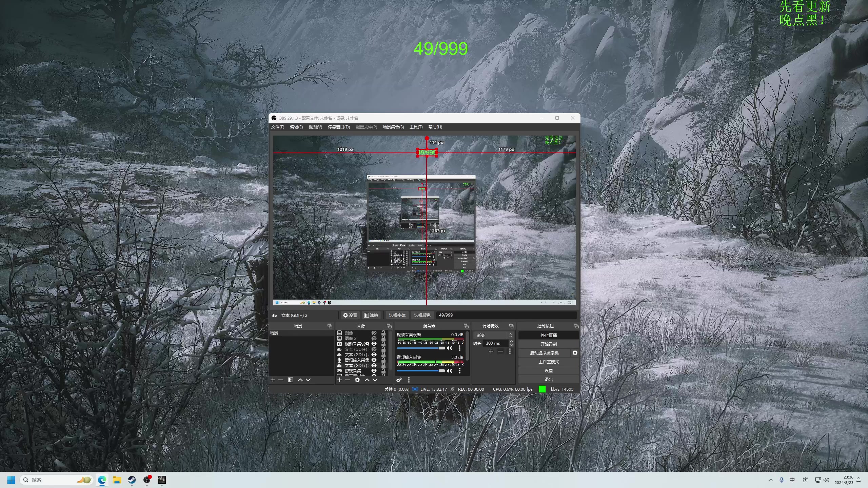Remove selected source with minus in 来源 panel
This screenshot has height=488, width=868.
pyautogui.click(x=348, y=380)
